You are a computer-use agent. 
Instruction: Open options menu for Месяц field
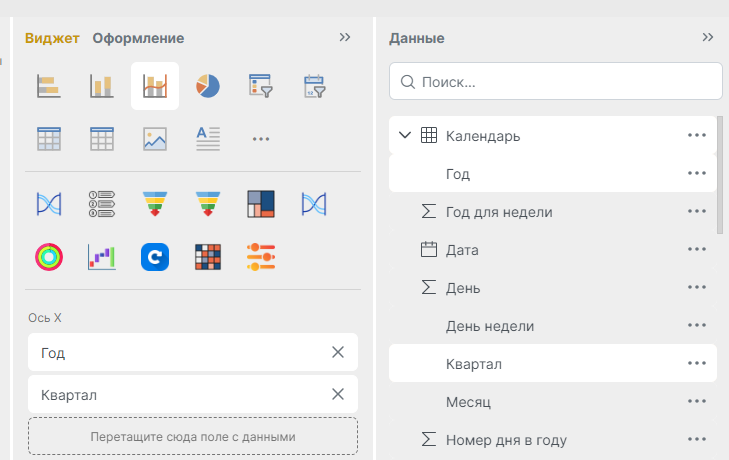click(697, 401)
